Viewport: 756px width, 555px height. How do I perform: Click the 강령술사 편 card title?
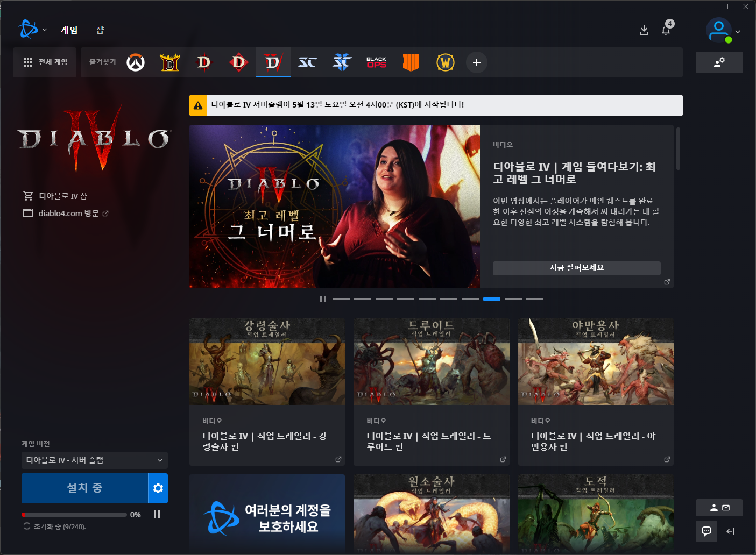(264, 442)
